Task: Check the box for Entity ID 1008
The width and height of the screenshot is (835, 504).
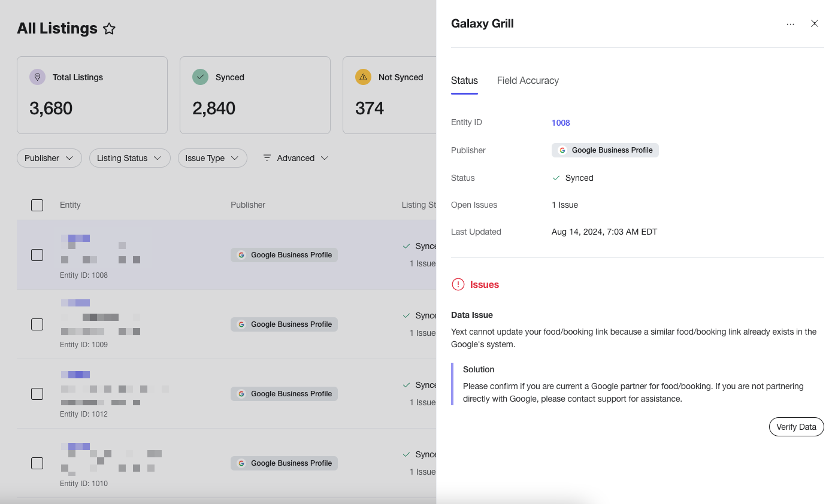Action: click(x=37, y=255)
